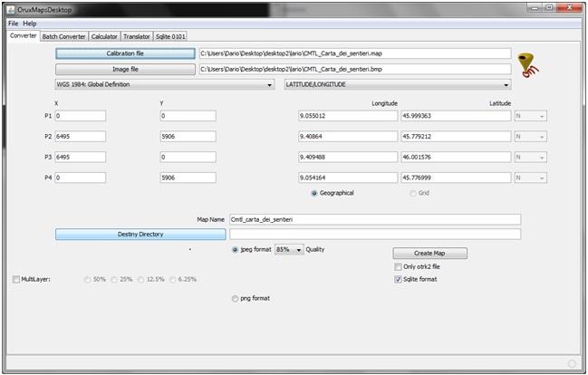Click the empty destiny directory path field

click(375, 235)
